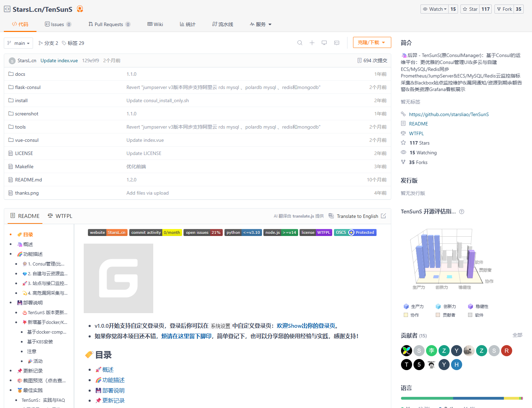532x408 pixels.
Task: Click the python <=v3.10 badge
Action: click(243, 232)
